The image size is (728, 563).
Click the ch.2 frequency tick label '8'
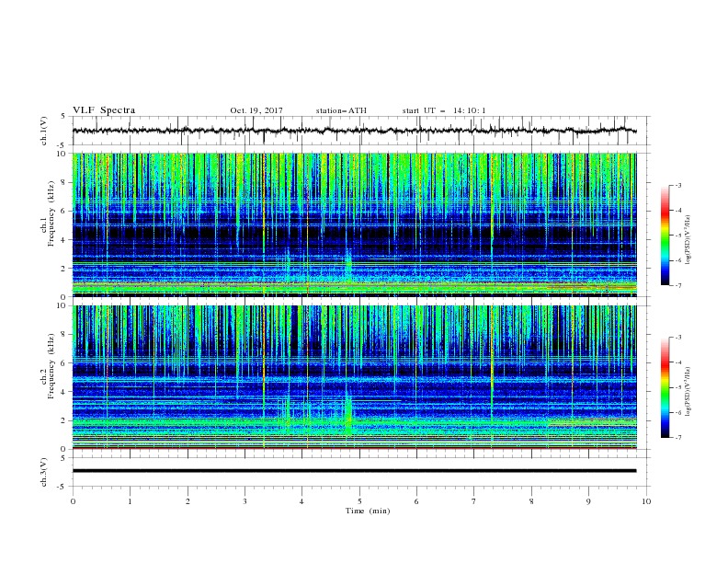tap(63, 335)
